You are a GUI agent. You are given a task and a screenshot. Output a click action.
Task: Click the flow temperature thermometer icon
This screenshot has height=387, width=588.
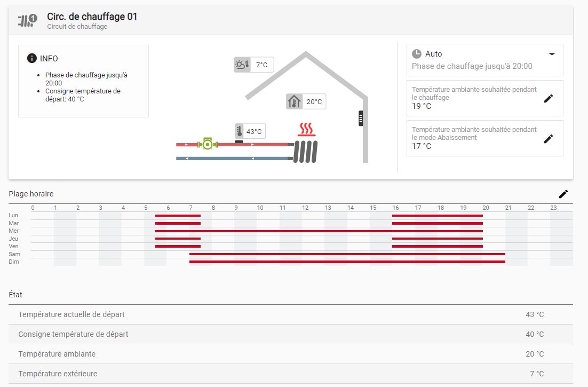240,131
